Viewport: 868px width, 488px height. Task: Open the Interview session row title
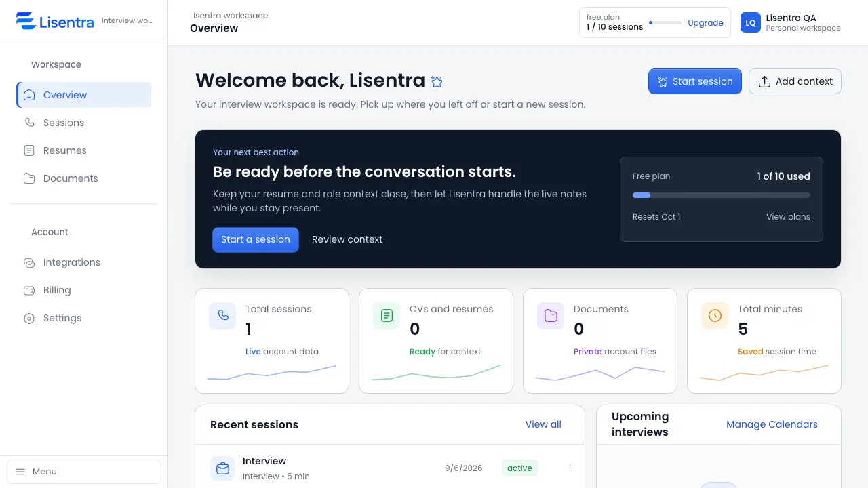[264, 461]
